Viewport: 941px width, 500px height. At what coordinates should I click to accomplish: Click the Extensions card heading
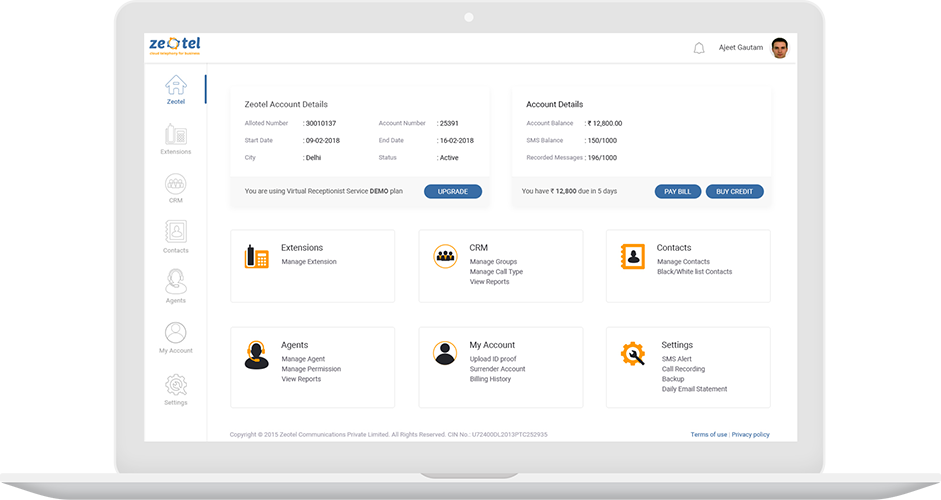(302, 248)
